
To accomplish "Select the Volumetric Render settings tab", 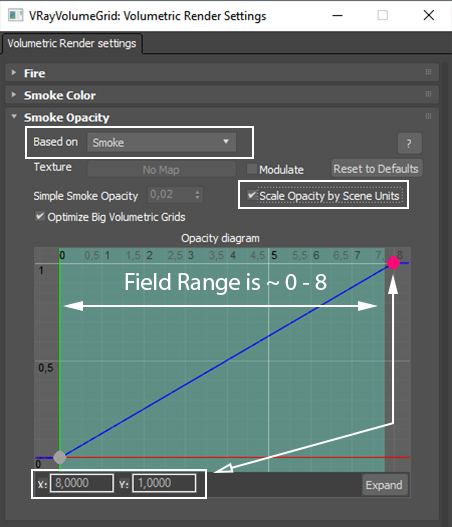I will point(72,43).
